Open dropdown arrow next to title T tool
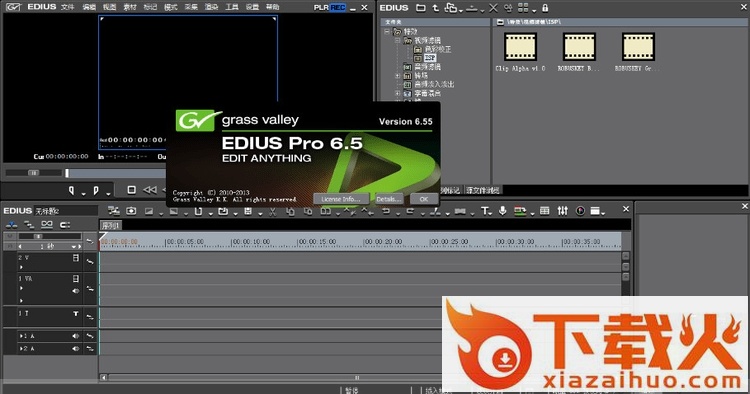 coord(490,213)
